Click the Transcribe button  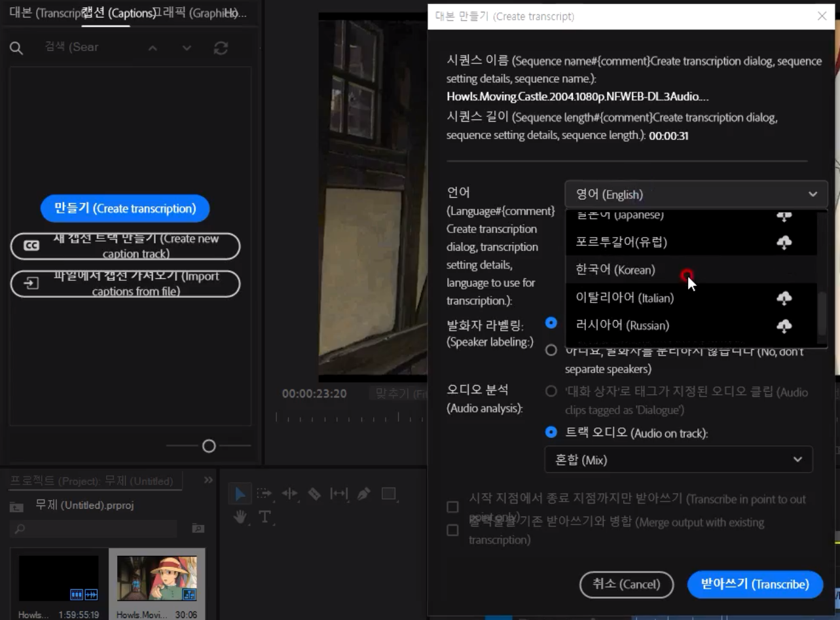click(x=755, y=584)
